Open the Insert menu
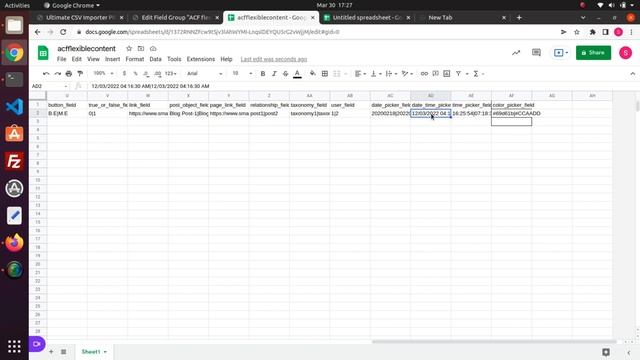 tap(113, 59)
